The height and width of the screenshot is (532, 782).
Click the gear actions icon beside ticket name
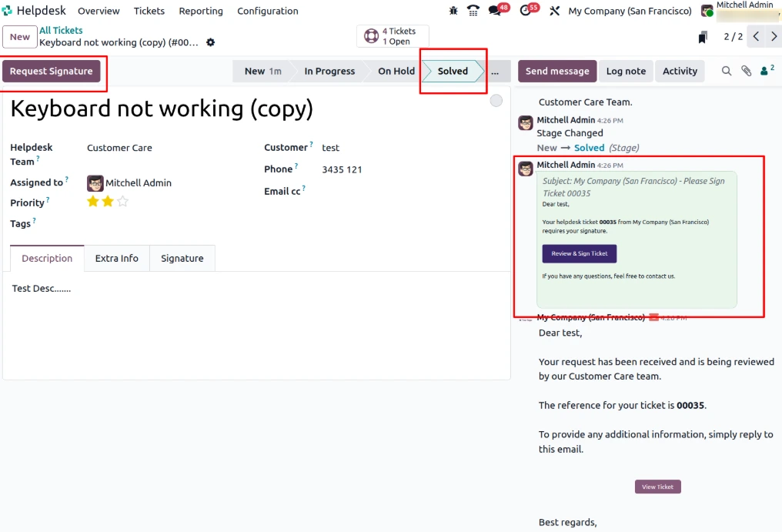(x=211, y=42)
